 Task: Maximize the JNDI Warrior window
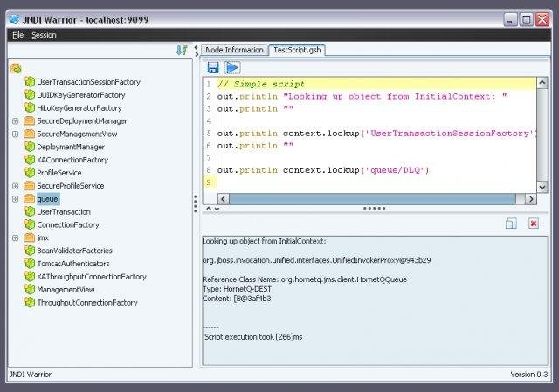[526, 19]
